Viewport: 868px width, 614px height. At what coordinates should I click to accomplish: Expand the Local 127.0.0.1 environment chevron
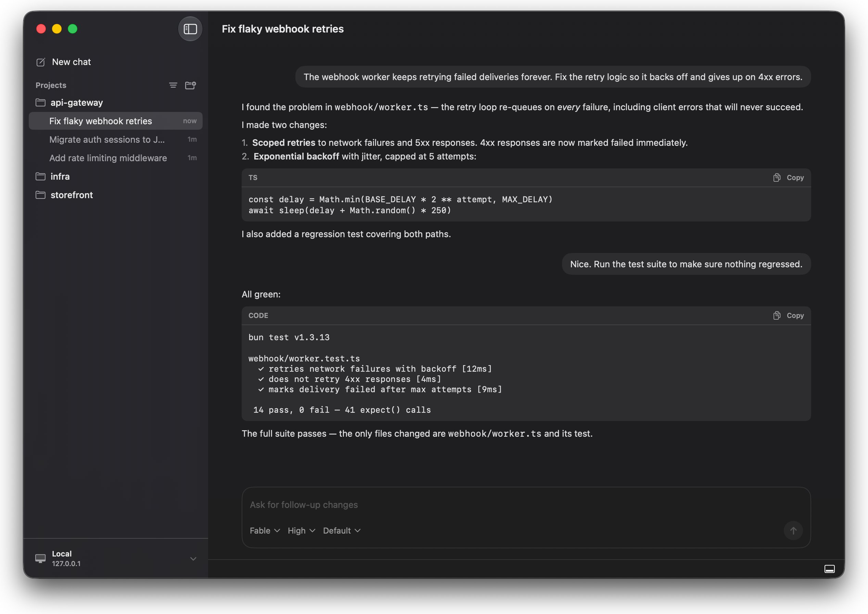[193, 559]
